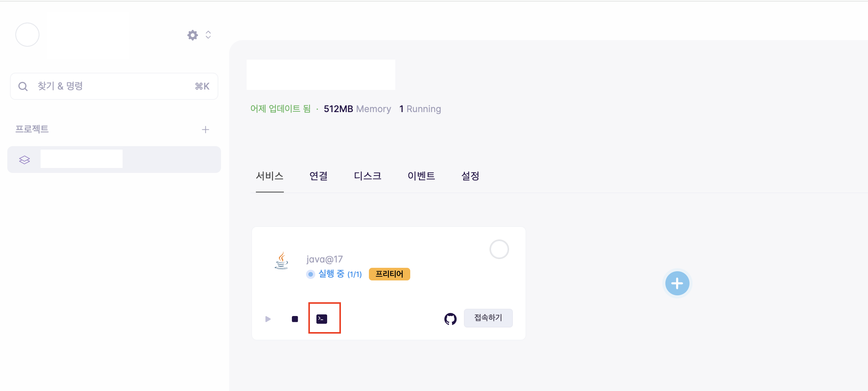Image resolution: width=868 pixels, height=391 pixels.
Task: Open settings via the gear icon
Action: (193, 35)
